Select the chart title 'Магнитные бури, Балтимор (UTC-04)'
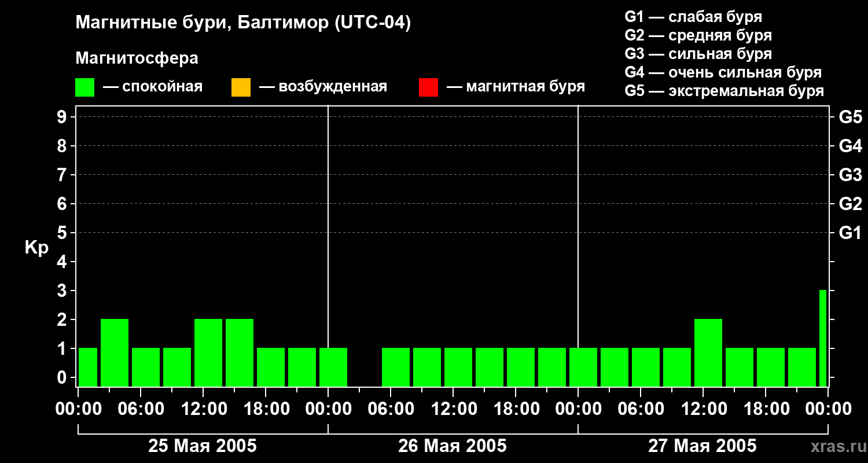This screenshot has width=868, height=463. tap(243, 23)
